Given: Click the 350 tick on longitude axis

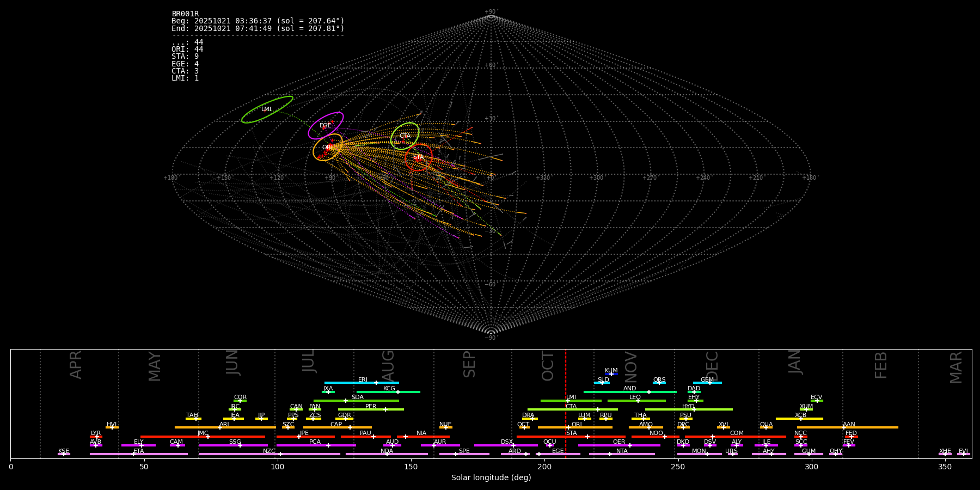Looking at the screenshot, I should [x=945, y=467].
